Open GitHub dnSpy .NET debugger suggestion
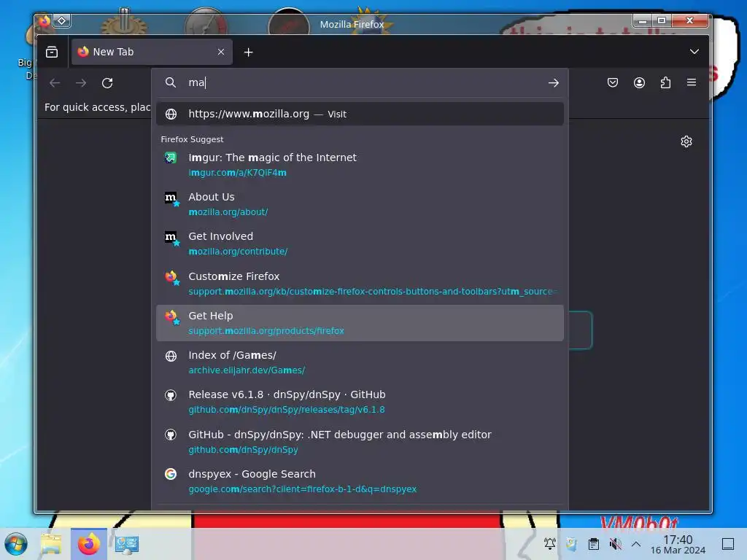This screenshot has width=747, height=560. coord(360,442)
